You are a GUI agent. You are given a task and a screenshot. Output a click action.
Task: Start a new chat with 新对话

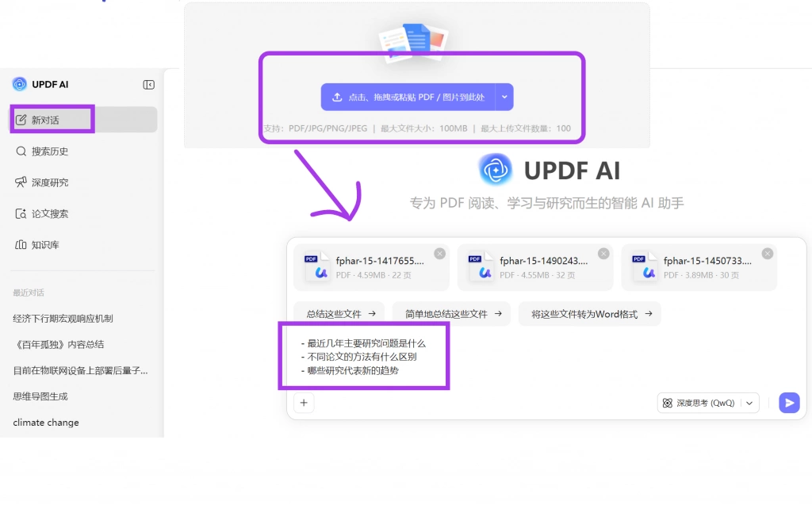point(83,120)
